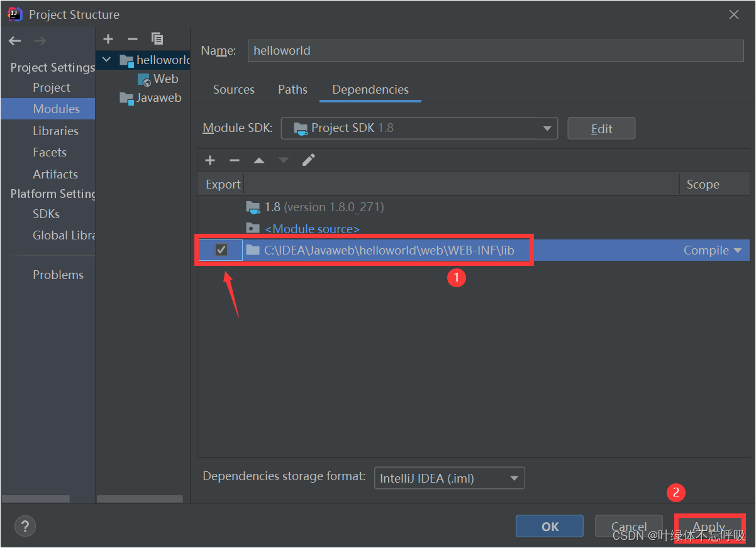Switch to the Paths tab
This screenshot has width=756, height=548.
click(x=292, y=89)
